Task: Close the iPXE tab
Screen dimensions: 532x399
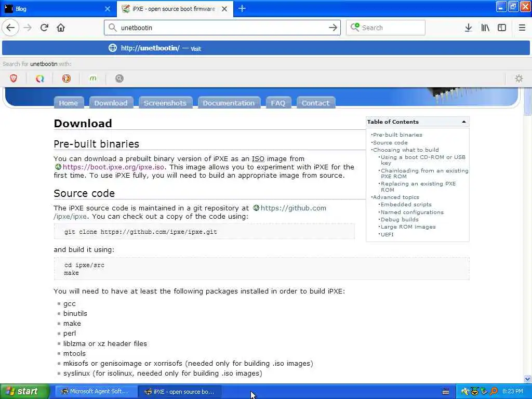Action: point(224,9)
